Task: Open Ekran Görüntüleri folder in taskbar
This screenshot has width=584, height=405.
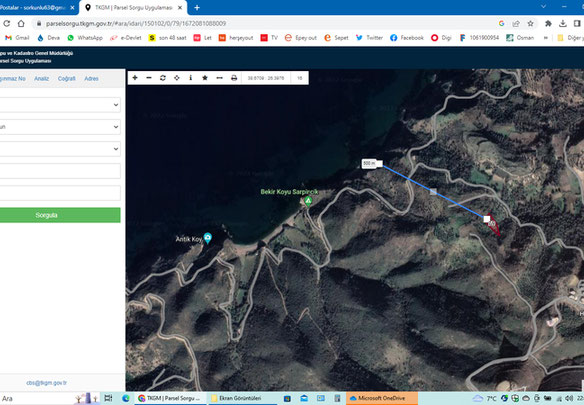Action: click(241, 398)
